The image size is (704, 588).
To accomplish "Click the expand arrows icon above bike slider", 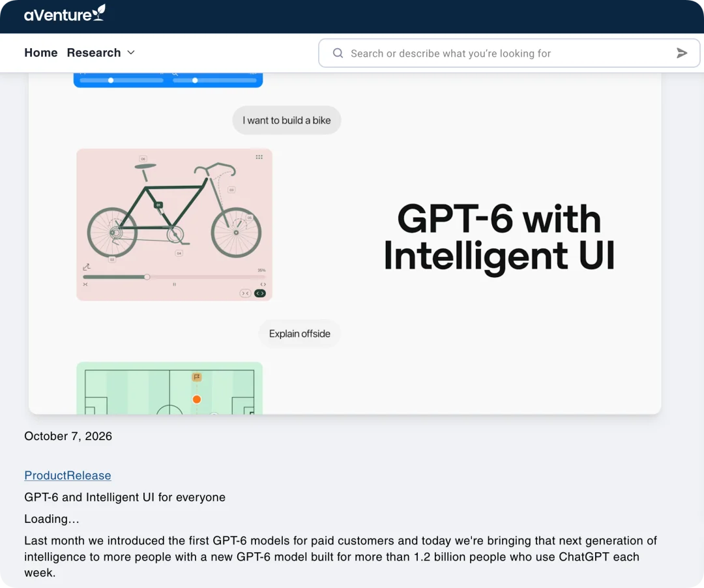I will pyautogui.click(x=87, y=267).
